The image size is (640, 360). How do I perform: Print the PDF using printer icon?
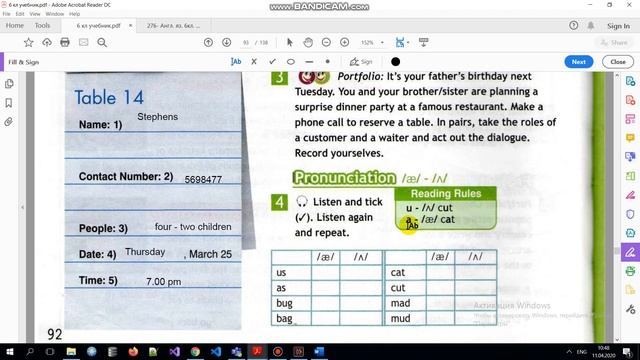(x=65, y=42)
